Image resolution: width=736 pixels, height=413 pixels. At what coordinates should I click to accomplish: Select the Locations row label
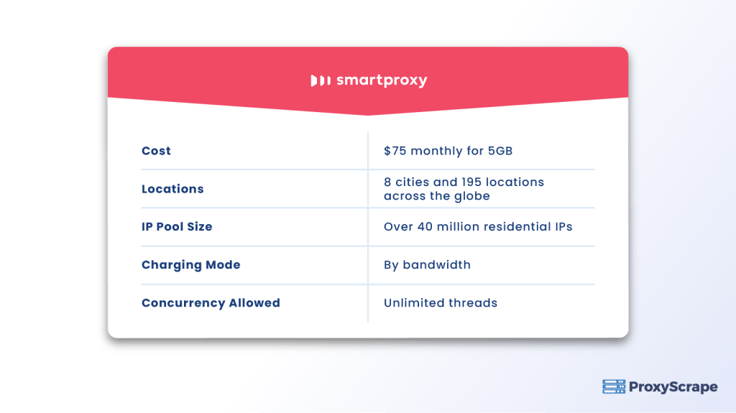tap(172, 189)
